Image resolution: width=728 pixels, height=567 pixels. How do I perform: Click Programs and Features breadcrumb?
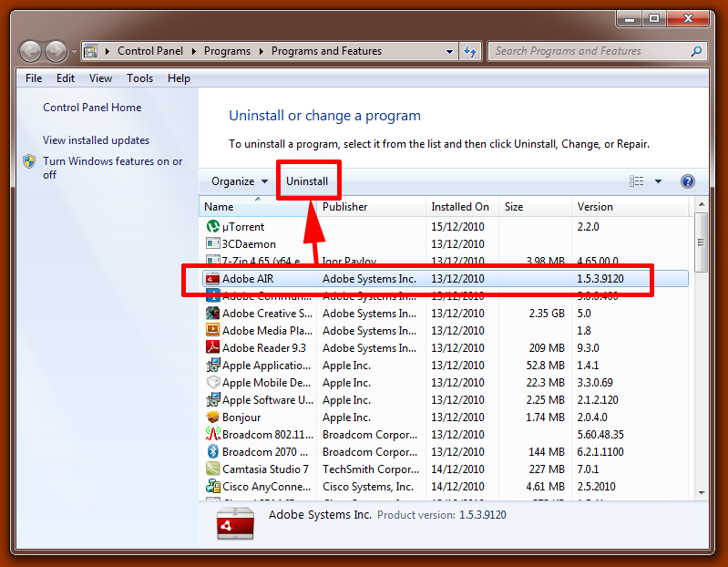coord(326,51)
